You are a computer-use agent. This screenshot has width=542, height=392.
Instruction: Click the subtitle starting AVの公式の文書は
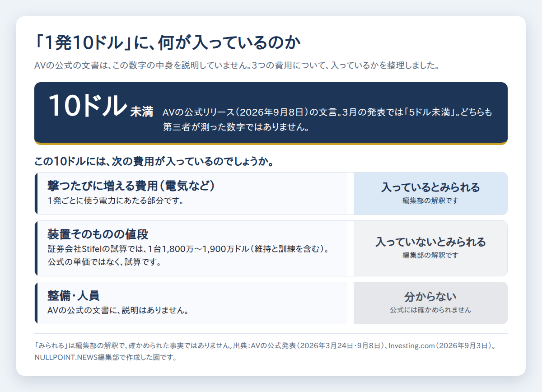click(x=237, y=65)
